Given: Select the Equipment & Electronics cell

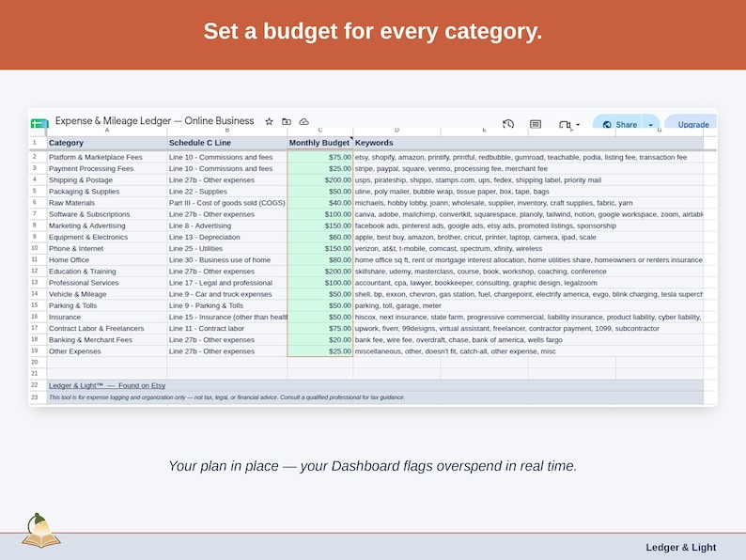Looking at the screenshot, I should (107, 237).
